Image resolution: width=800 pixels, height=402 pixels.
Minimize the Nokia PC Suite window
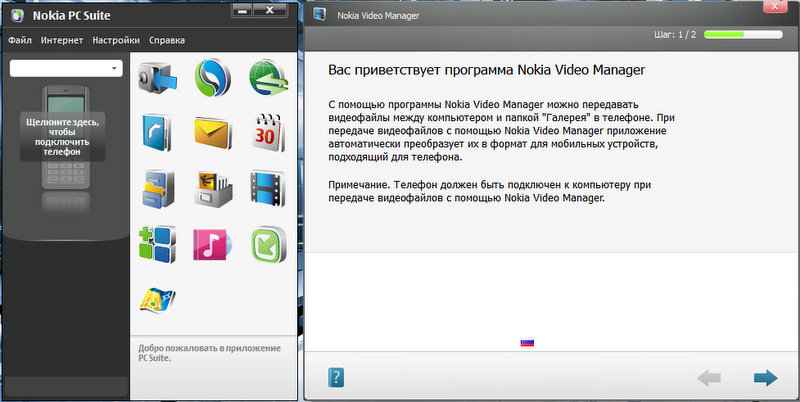tap(243, 11)
